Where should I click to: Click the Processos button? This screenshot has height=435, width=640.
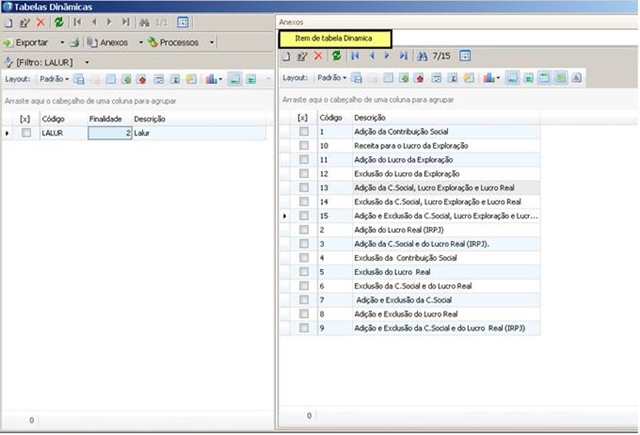[x=173, y=42]
